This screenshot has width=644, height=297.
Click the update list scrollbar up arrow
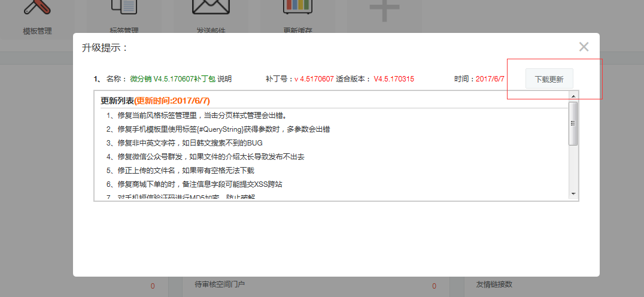pyautogui.click(x=573, y=96)
